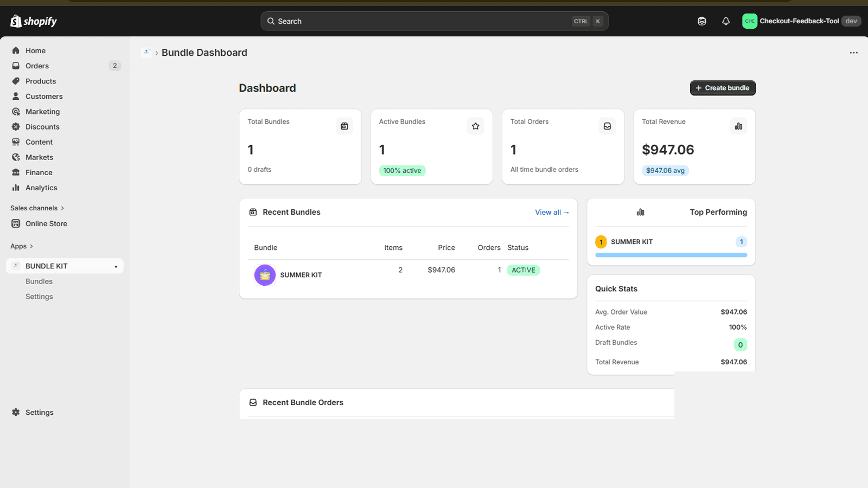This screenshot has height=488, width=868.
Task: Open the three-dots menu at top right
Action: point(853,53)
